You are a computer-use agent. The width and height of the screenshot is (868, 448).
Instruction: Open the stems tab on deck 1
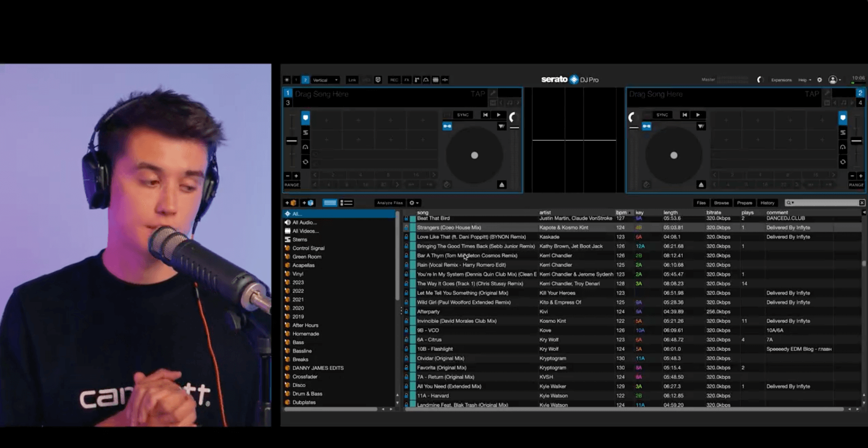(306, 132)
